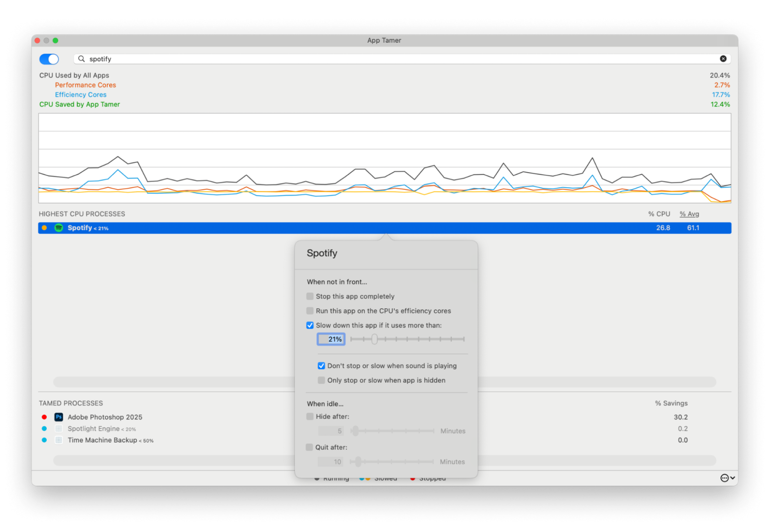
Task: Click Efficiency Cores label
Action: click(81, 95)
